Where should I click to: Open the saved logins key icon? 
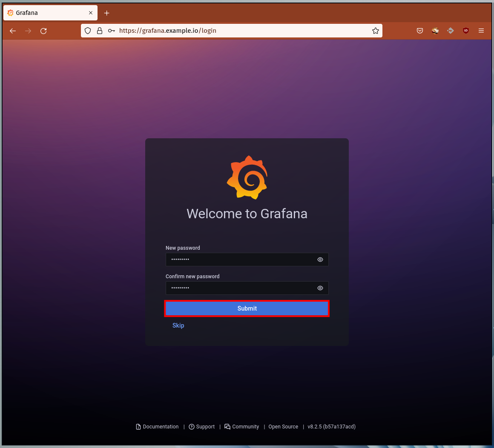point(112,31)
